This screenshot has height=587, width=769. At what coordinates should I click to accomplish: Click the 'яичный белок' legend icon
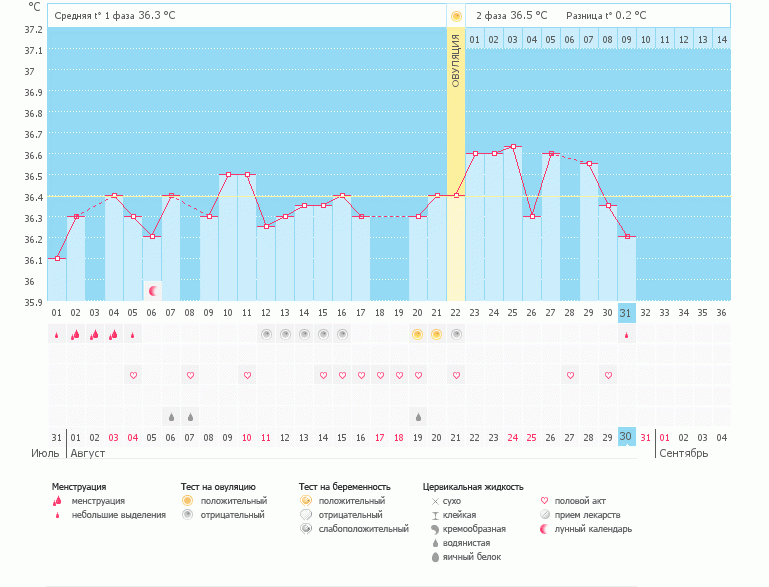(x=435, y=557)
